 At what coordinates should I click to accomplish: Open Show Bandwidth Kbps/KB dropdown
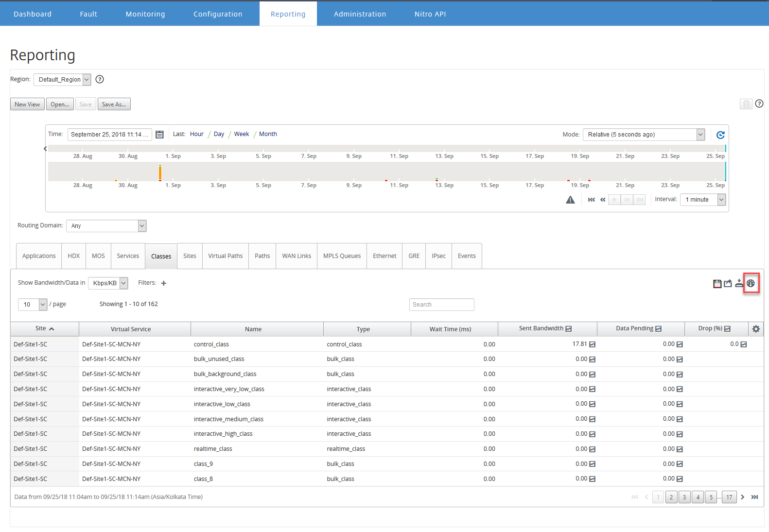108,283
